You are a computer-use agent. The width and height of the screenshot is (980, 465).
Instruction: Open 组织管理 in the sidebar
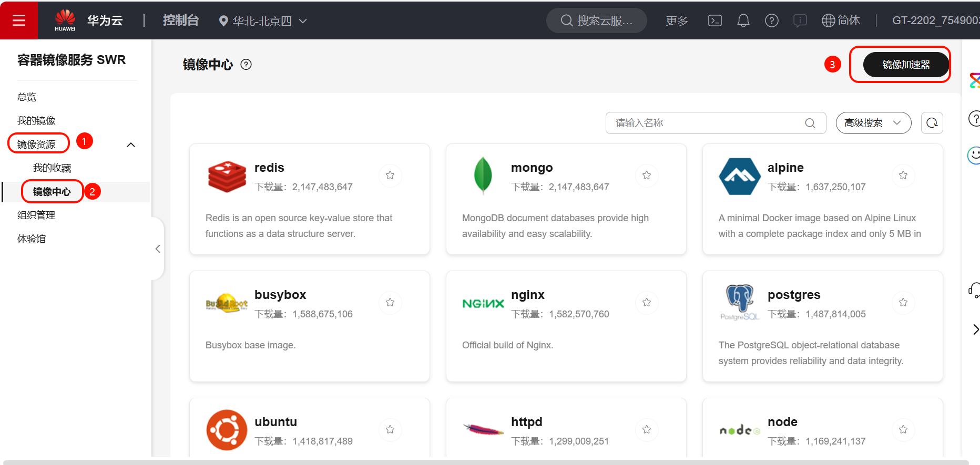point(36,215)
